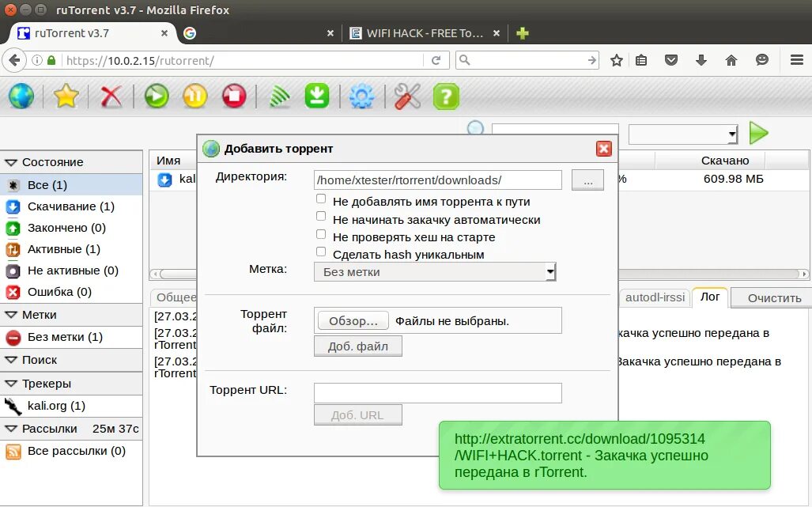Click the Доб. URL button
The width and height of the screenshot is (812, 507).
pos(358,414)
